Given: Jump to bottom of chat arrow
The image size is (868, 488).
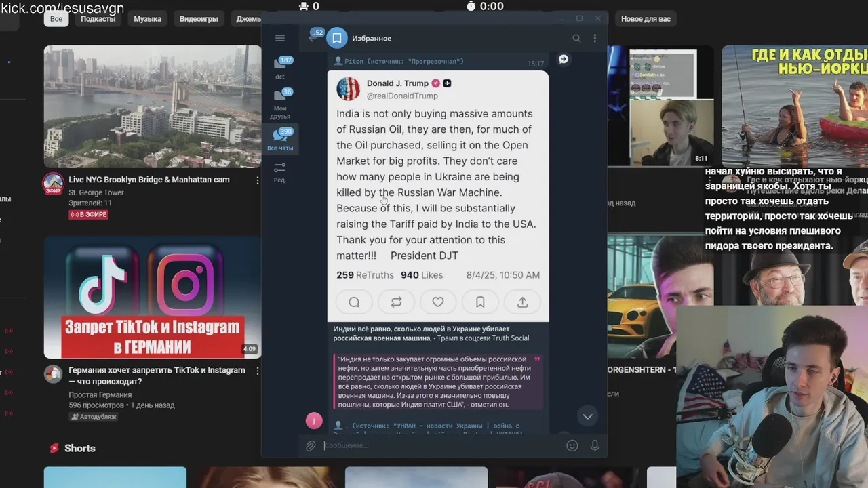Looking at the screenshot, I should click(x=587, y=416).
